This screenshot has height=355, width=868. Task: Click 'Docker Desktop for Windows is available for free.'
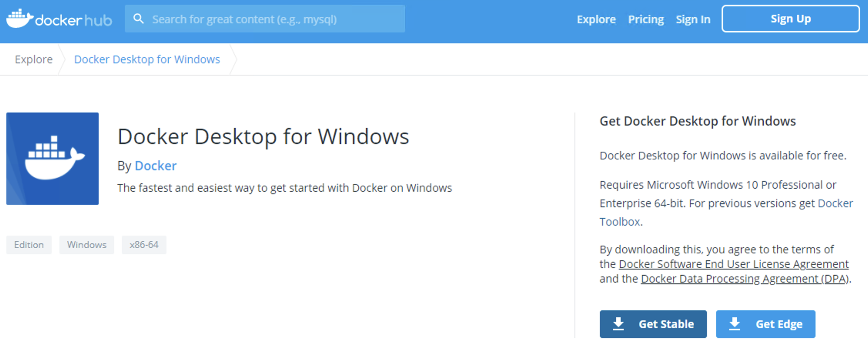click(x=723, y=156)
